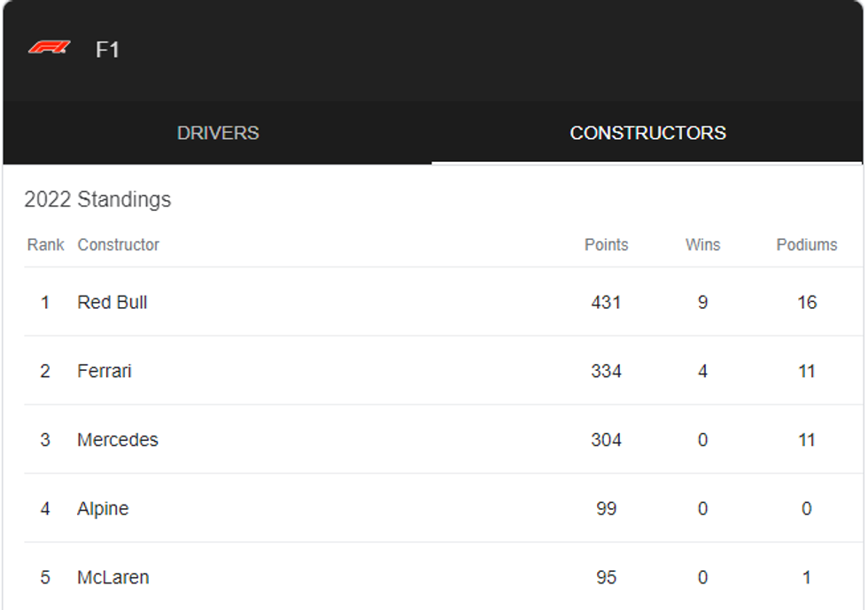Click the Points column header
868x610 pixels.
[606, 244]
